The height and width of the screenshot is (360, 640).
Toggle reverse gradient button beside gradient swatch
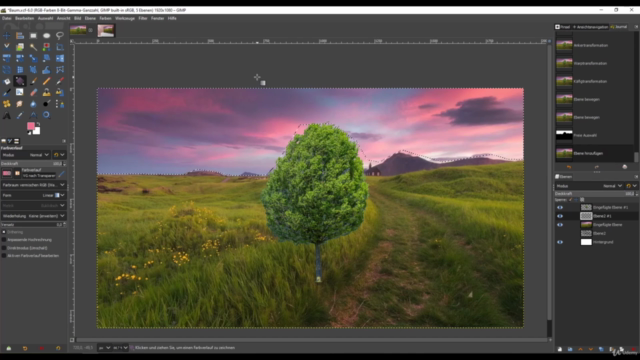point(17,173)
